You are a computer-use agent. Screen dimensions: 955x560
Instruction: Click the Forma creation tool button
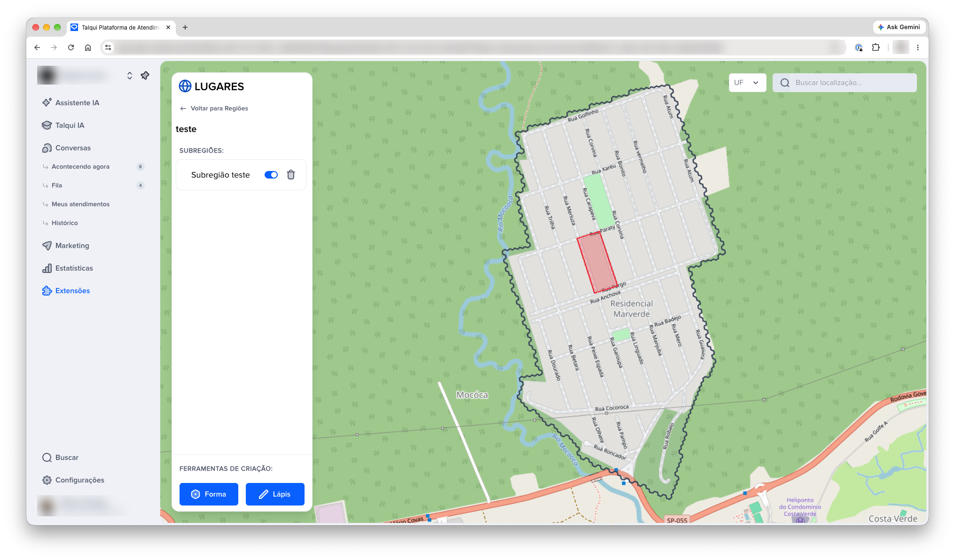coord(209,494)
